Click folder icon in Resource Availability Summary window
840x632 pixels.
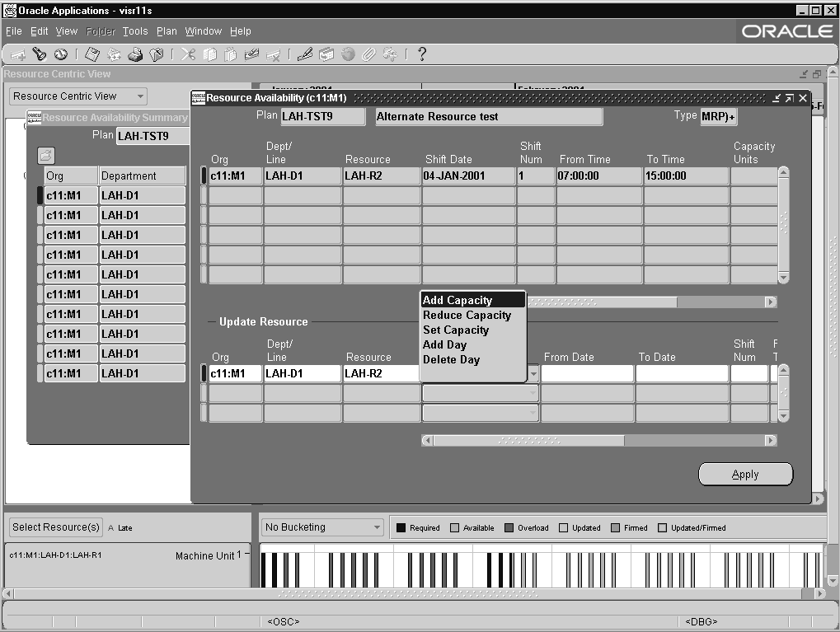point(46,155)
